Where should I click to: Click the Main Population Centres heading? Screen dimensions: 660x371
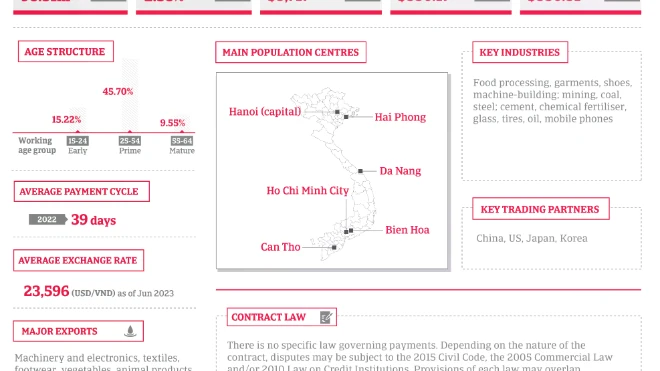(291, 52)
